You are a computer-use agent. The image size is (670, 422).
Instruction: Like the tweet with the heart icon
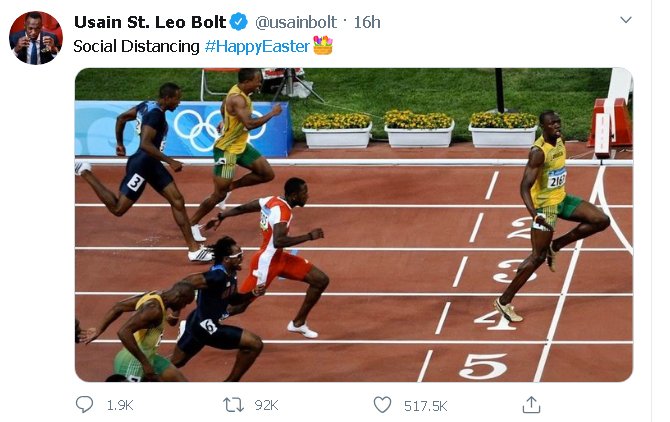pyautogui.click(x=382, y=404)
